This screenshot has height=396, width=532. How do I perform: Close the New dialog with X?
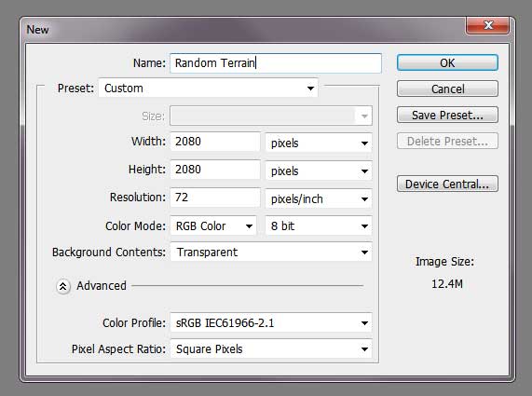(488, 25)
